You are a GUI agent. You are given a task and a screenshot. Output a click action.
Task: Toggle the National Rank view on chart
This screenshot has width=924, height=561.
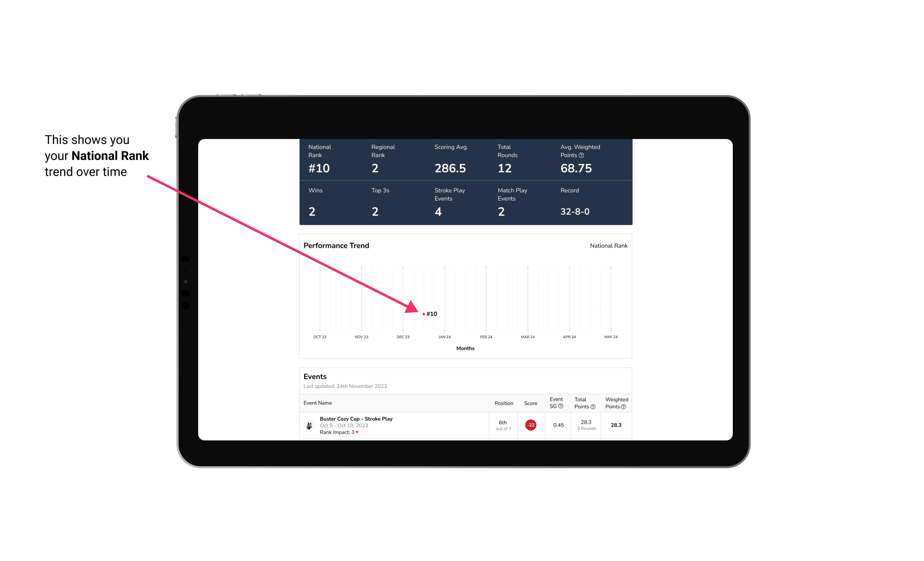[x=608, y=245]
